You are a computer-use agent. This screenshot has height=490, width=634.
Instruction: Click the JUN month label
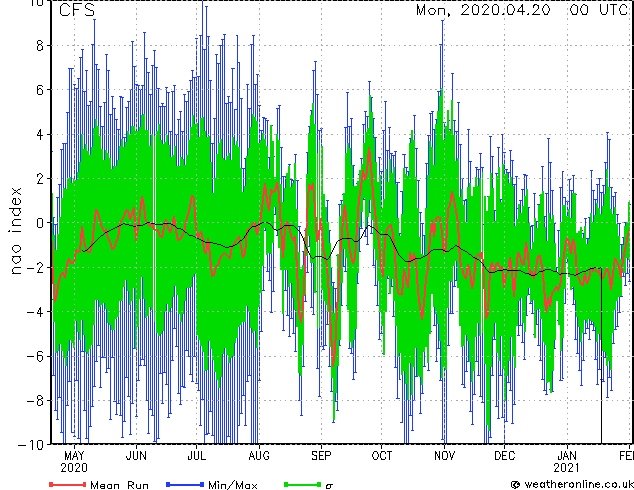pyautogui.click(x=136, y=456)
